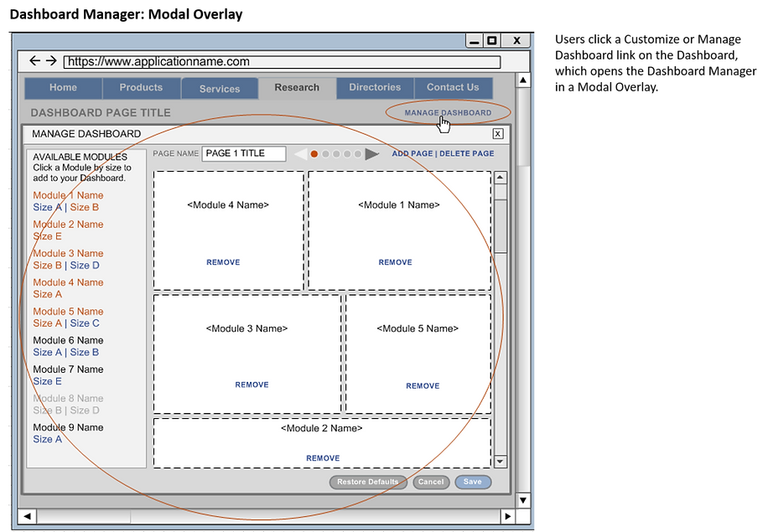Click the Module 1 Name list entry
Viewport: 768px width, 532px height.
click(68, 195)
